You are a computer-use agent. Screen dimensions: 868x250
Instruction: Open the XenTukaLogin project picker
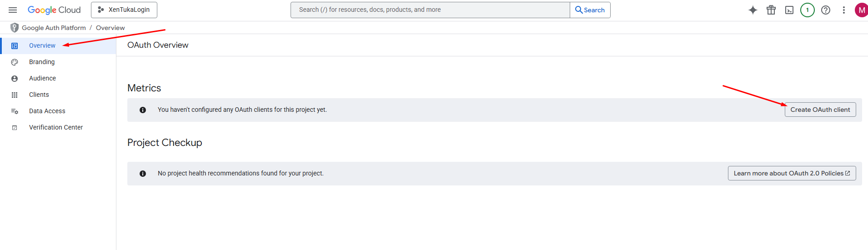[124, 10]
